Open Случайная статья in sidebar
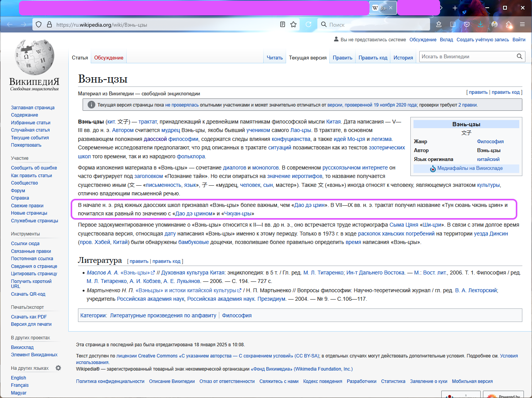The image size is (532, 398). click(x=30, y=130)
